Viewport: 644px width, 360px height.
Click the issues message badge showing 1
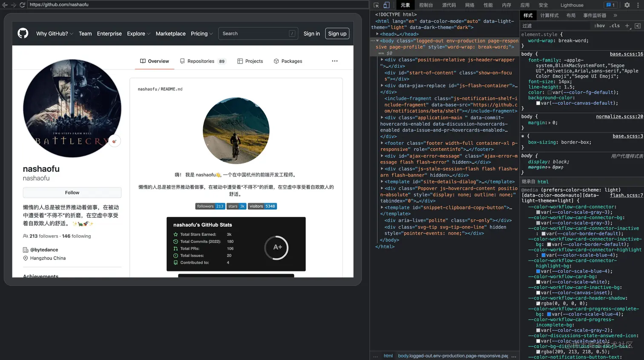click(610, 5)
